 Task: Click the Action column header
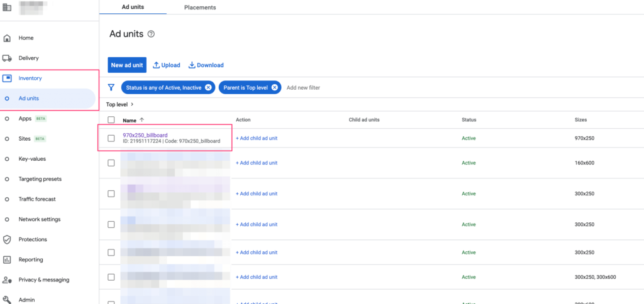point(243,120)
